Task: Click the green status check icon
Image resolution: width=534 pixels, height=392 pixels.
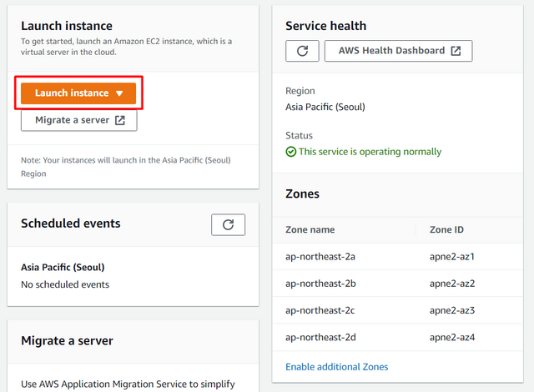Action: pos(291,152)
